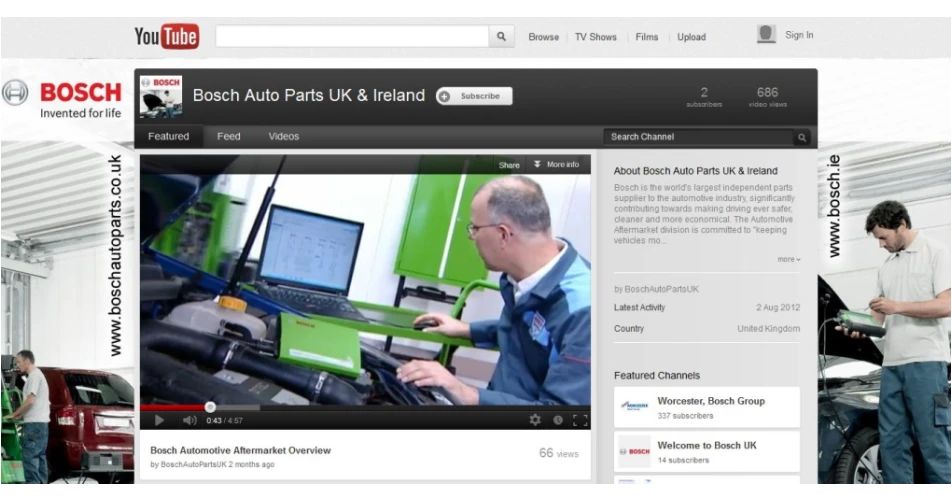Click the channel search magnifier icon

(x=802, y=137)
